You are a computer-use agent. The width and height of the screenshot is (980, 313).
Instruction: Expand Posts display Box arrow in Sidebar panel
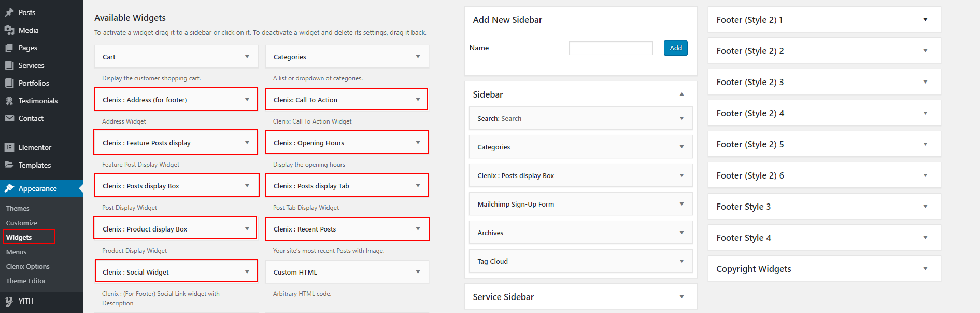click(681, 175)
